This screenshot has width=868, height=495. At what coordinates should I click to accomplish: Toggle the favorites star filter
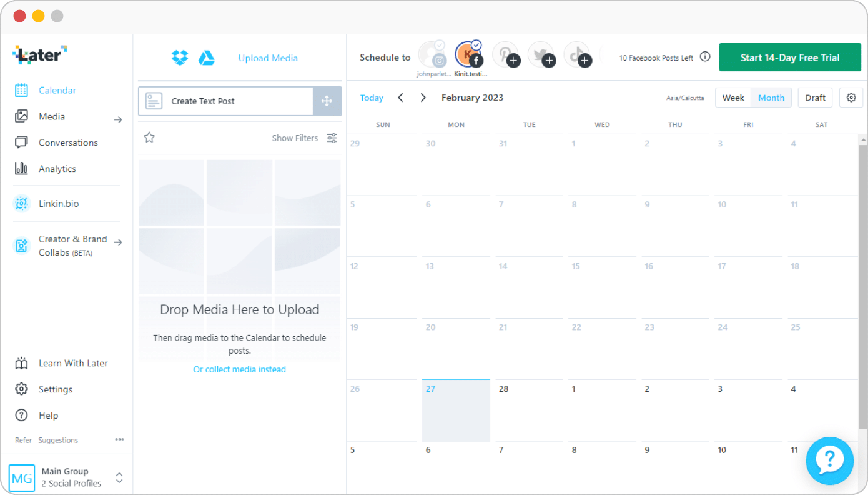click(149, 137)
